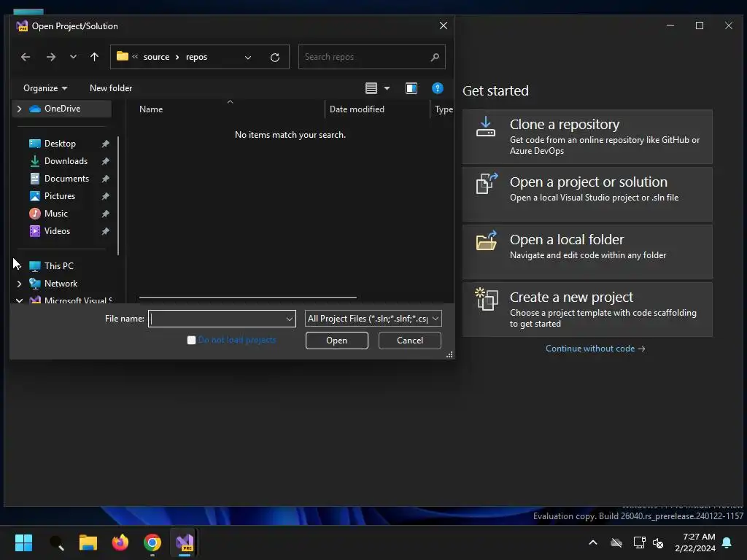The height and width of the screenshot is (560, 747).
Task: Open taskbar Search
Action: point(56,542)
